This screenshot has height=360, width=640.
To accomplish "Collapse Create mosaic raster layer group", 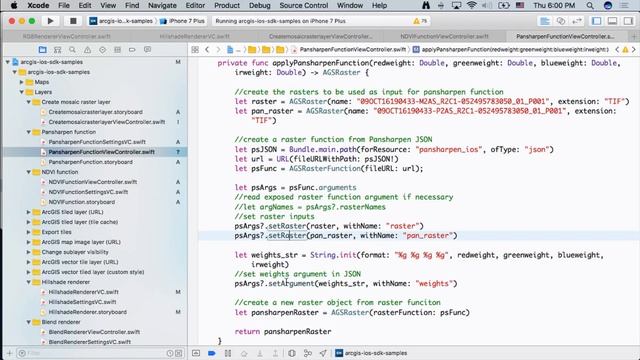I will [x=29, y=102].
